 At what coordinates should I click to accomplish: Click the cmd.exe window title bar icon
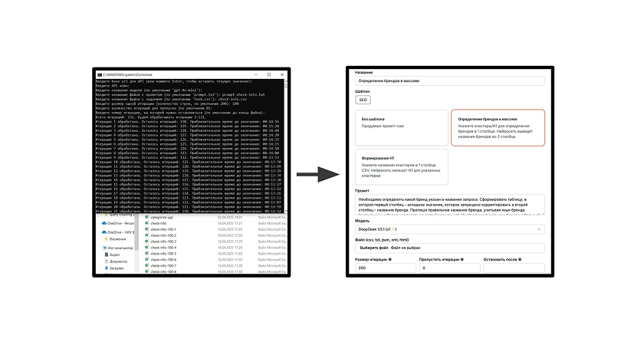97,74
